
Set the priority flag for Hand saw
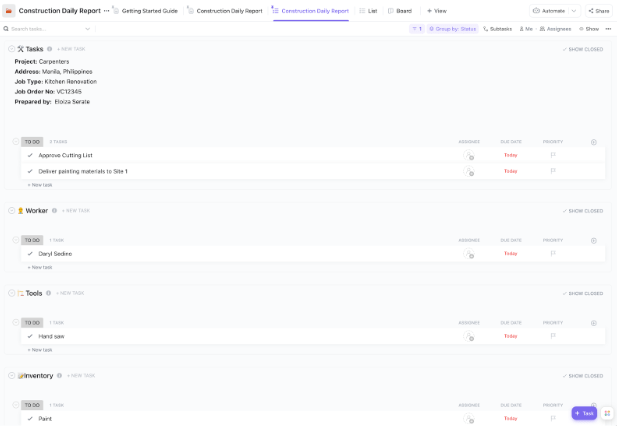[553, 336]
